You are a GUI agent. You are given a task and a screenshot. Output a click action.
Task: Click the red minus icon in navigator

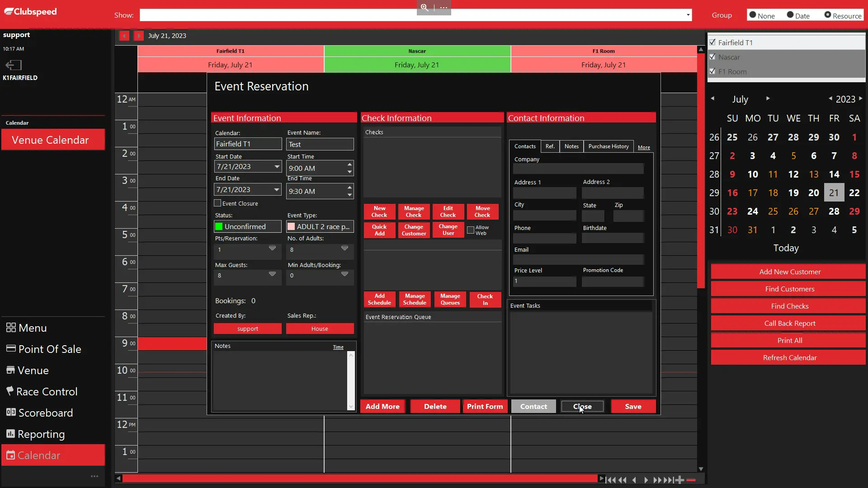(691, 480)
